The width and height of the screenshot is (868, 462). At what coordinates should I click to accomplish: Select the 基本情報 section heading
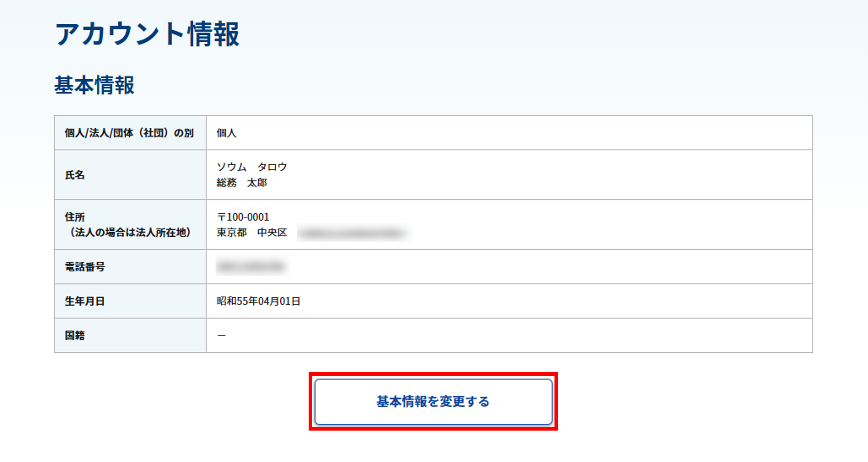click(x=94, y=85)
